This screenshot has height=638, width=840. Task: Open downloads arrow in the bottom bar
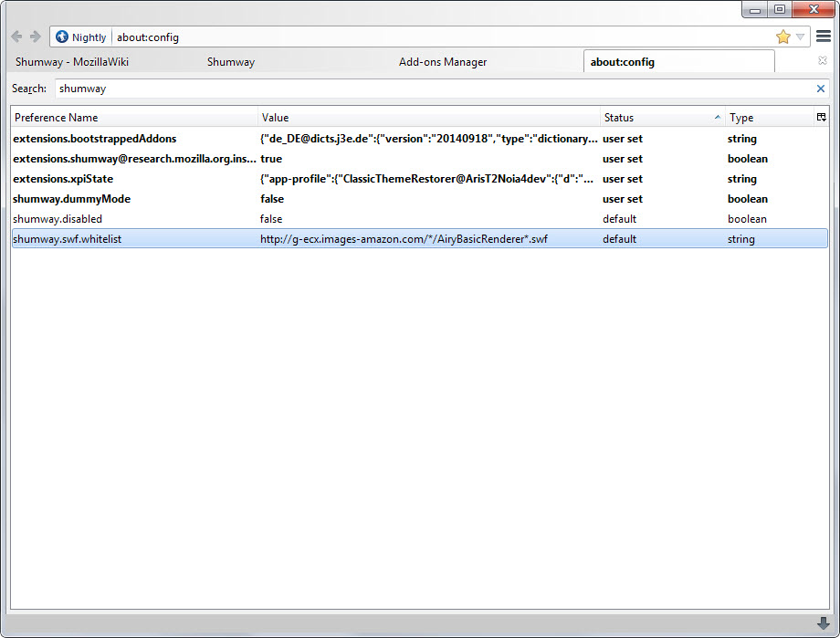(823, 623)
